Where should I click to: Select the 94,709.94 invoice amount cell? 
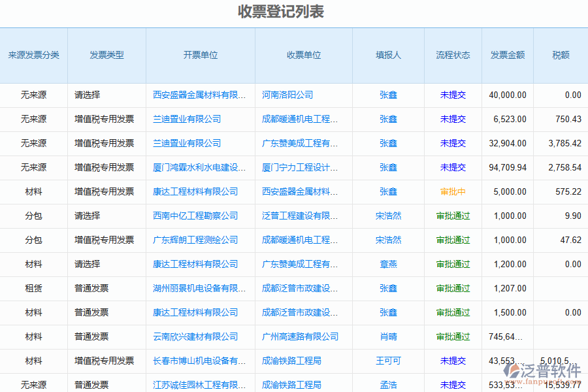pyautogui.click(x=507, y=167)
